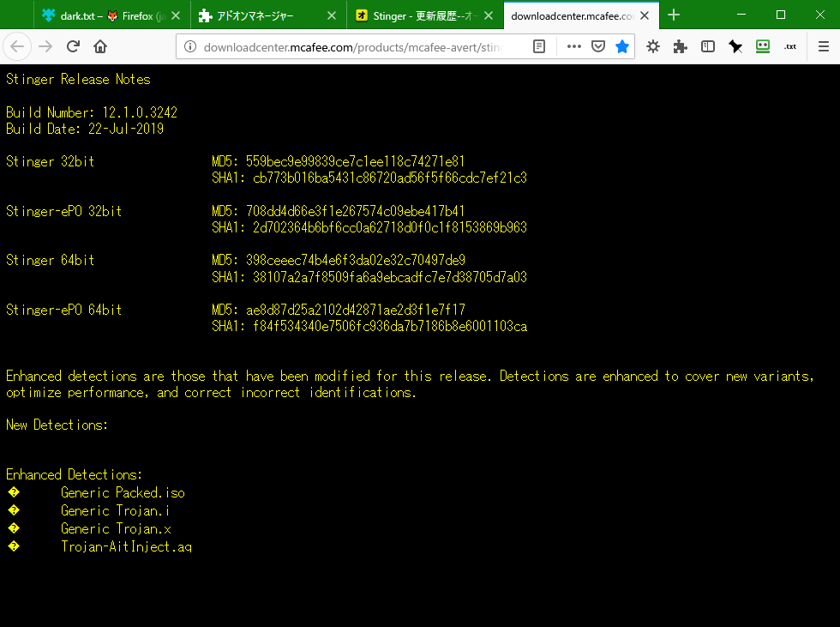Open the Firefox home page
840x627 pixels.
[100, 46]
